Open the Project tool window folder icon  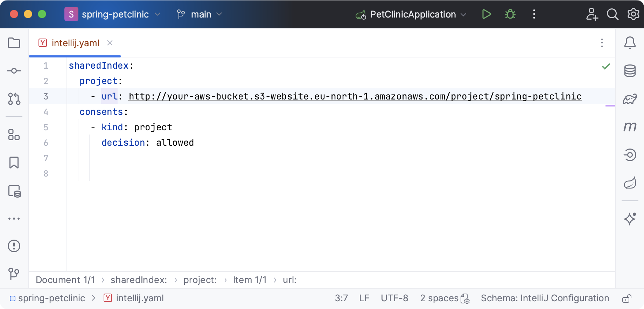(x=14, y=43)
